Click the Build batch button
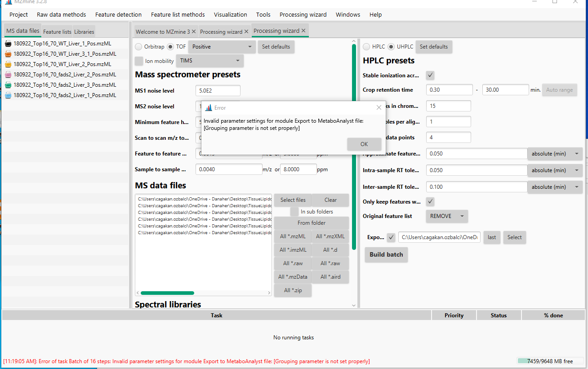The image size is (588, 369). [386, 254]
